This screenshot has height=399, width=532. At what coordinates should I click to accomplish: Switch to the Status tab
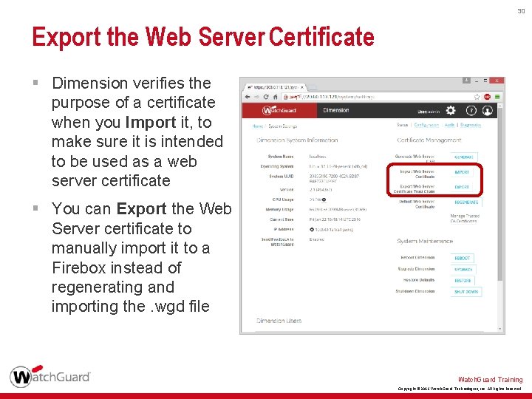403,125
